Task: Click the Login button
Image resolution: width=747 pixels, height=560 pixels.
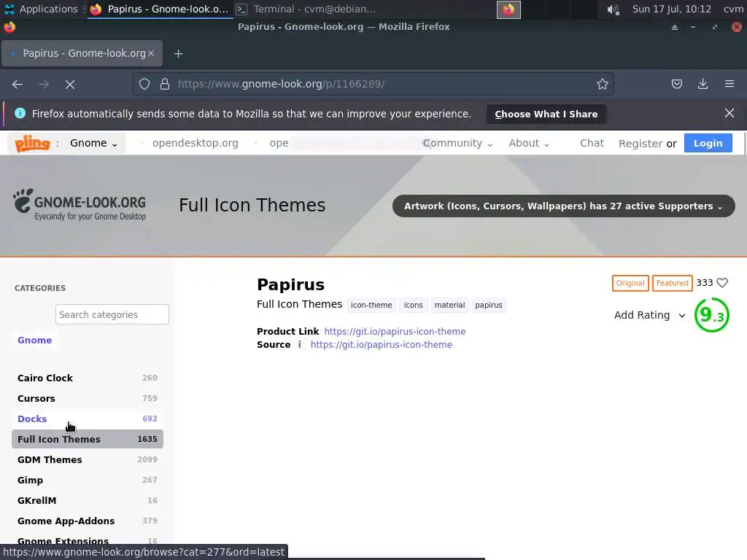Action: point(708,144)
